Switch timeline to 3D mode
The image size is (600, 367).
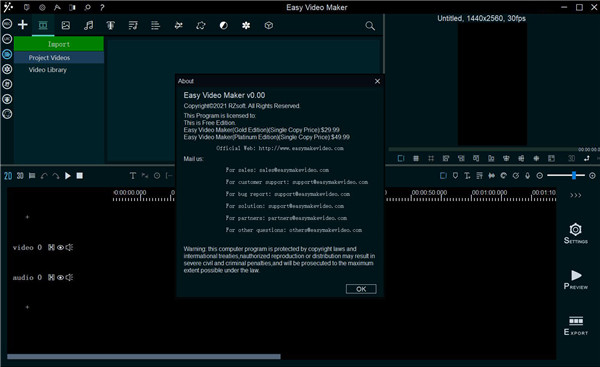click(x=20, y=176)
